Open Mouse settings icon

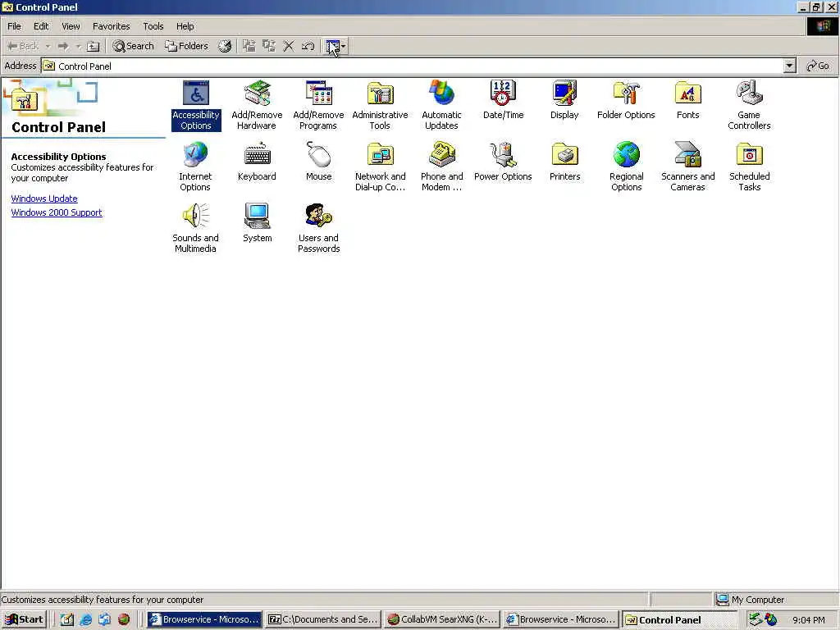[x=318, y=162]
